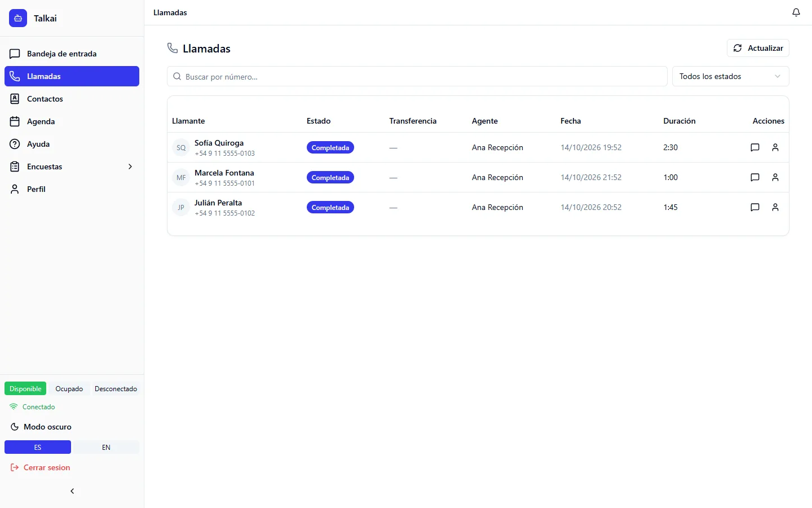Click the MF avatar of Marcela Fontana

[181, 178]
